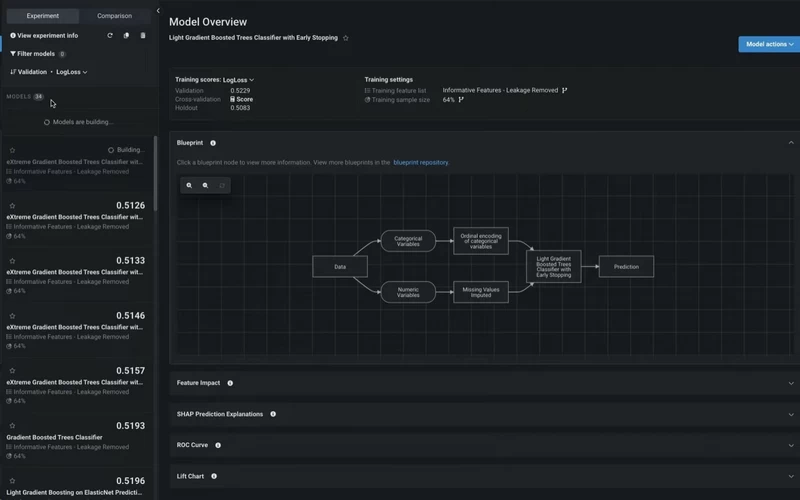
Task: Expand the ROC Curve section
Action: (484, 445)
